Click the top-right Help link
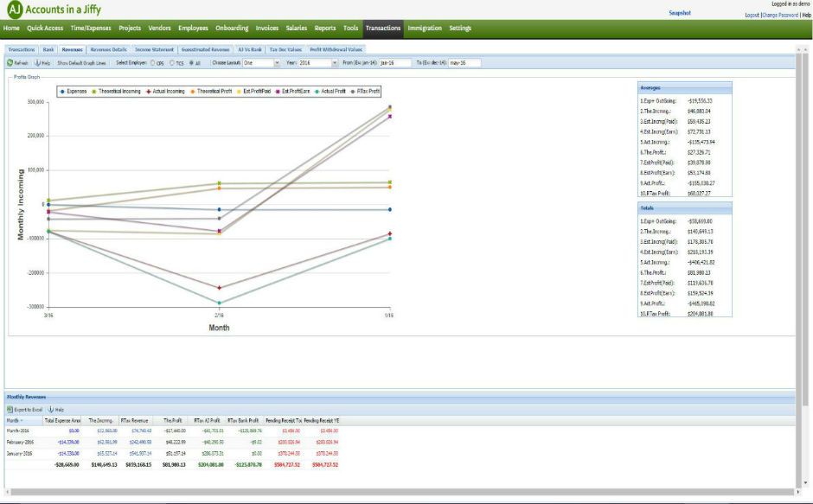Screen dimensions: 813x504 806,15
